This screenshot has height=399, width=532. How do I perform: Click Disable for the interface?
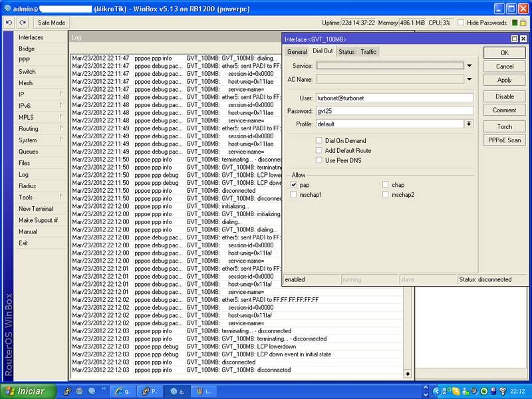tap(505, 96)
